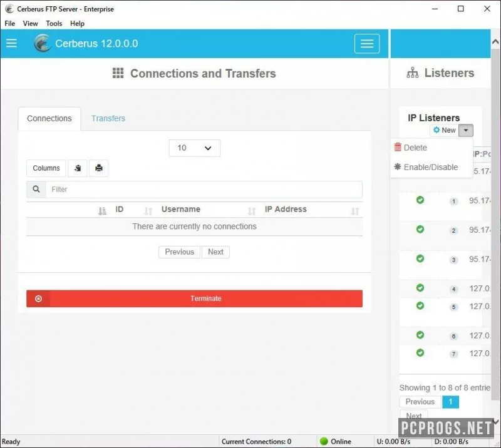The height and width of the screenshot is (448, 501).
Task: Click the first sort icon in the header
Action: pos(102,211)
